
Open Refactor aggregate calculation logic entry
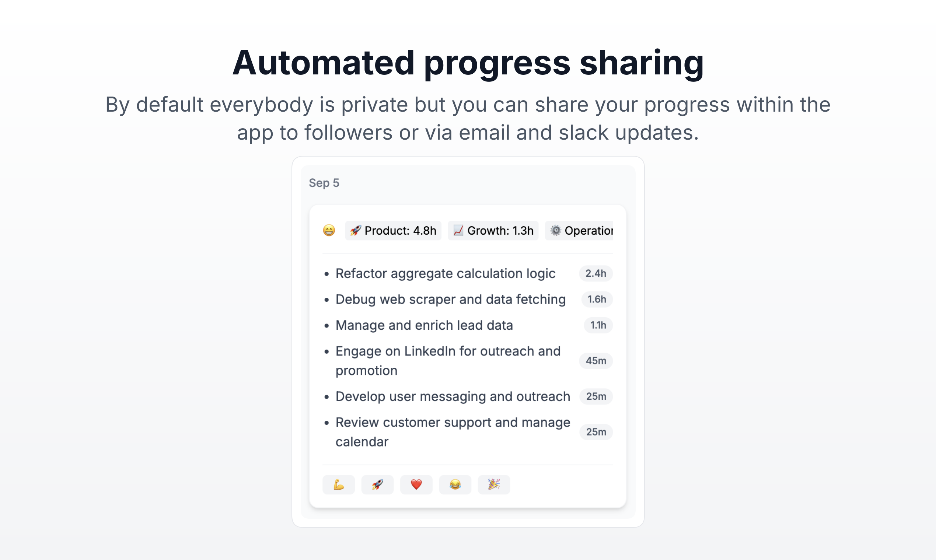coord(446,274)
